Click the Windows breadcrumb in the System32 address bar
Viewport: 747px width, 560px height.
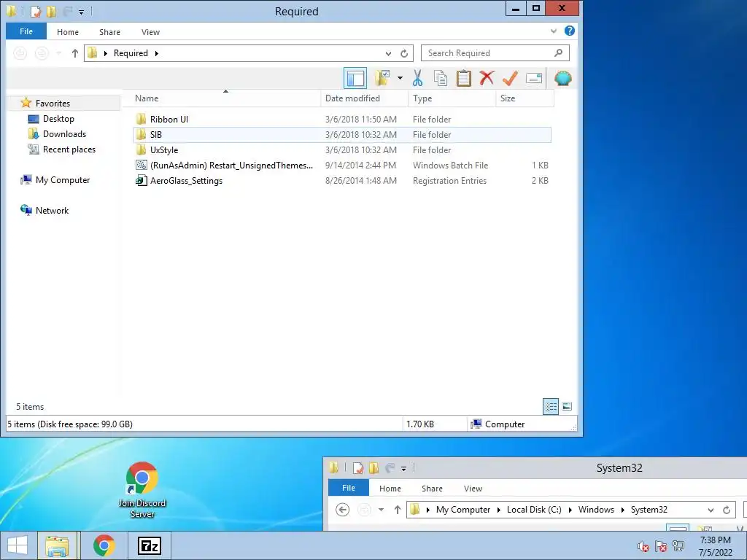click(596, 510)
